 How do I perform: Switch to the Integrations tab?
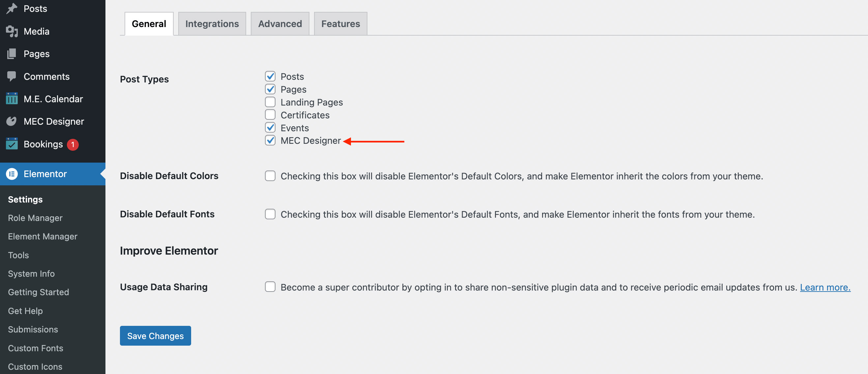coord(212,24)
